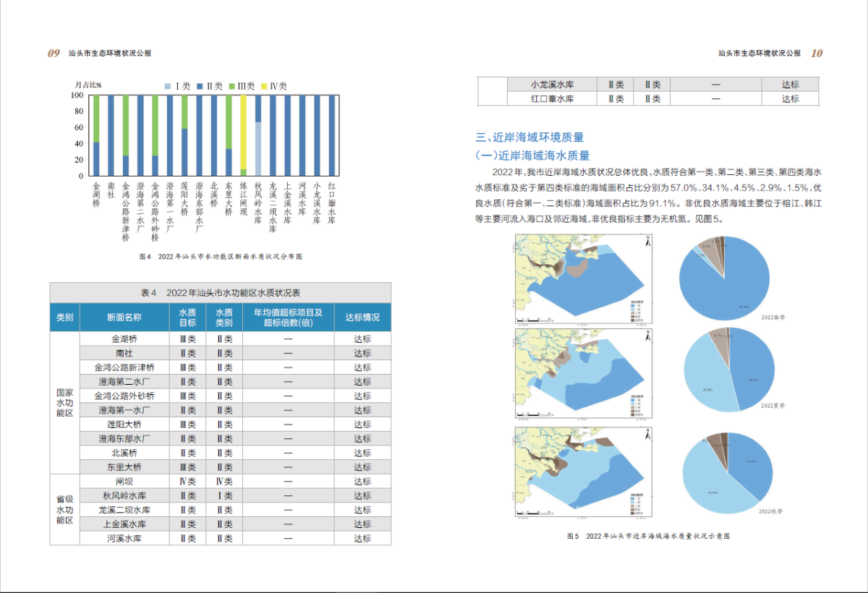868x593 pixels.
Task: Click the 断面名称 table header cell
Action: 124,317
